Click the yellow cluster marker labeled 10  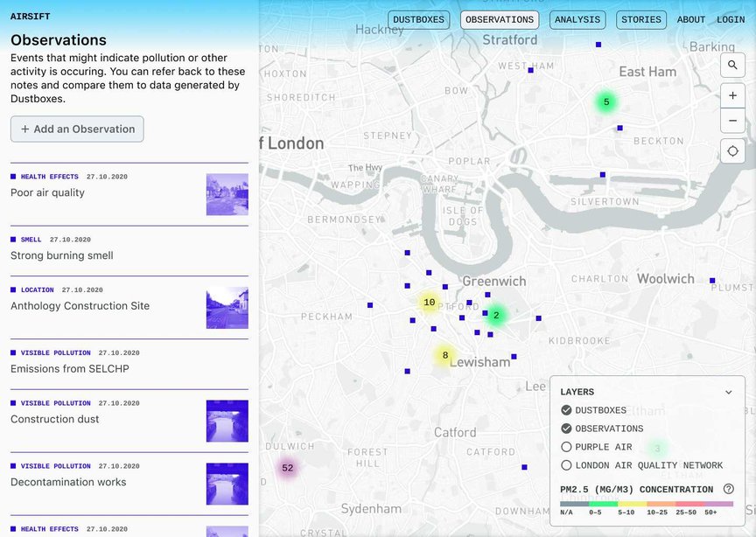(429, 303)
